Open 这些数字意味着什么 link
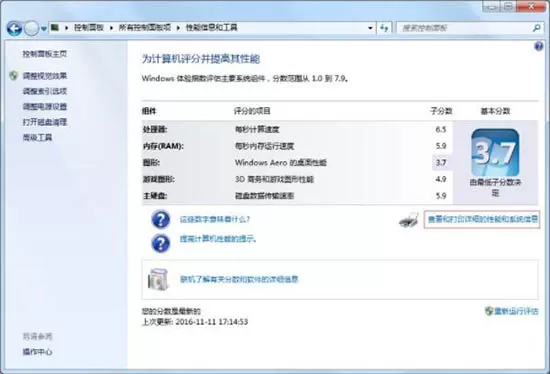Image resolution: width=550 pixels, height=374 pixels. pyautogui.click(x=215, y=220)
